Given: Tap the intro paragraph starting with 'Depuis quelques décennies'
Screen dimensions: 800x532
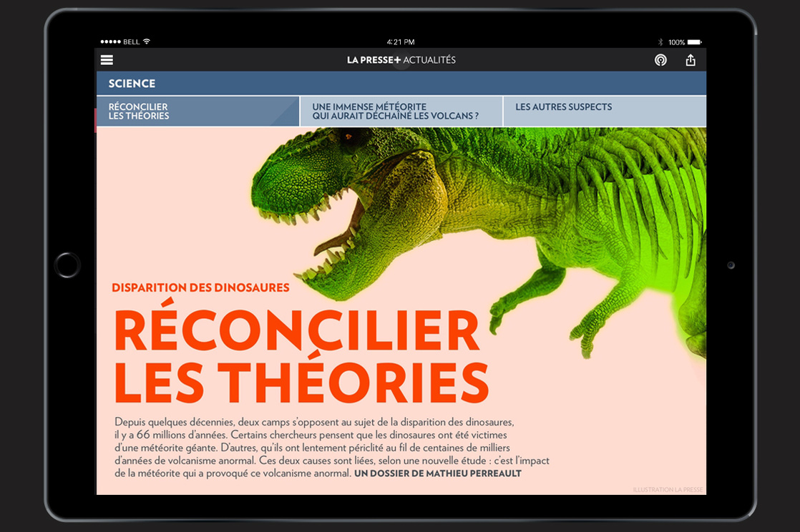Looking at the screenshot, I should [331, 448].
